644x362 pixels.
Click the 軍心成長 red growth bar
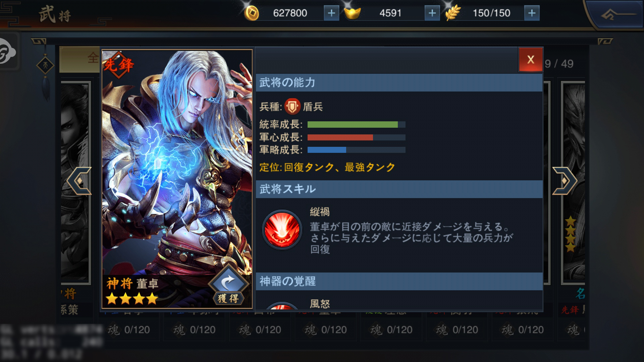[356, 137]
